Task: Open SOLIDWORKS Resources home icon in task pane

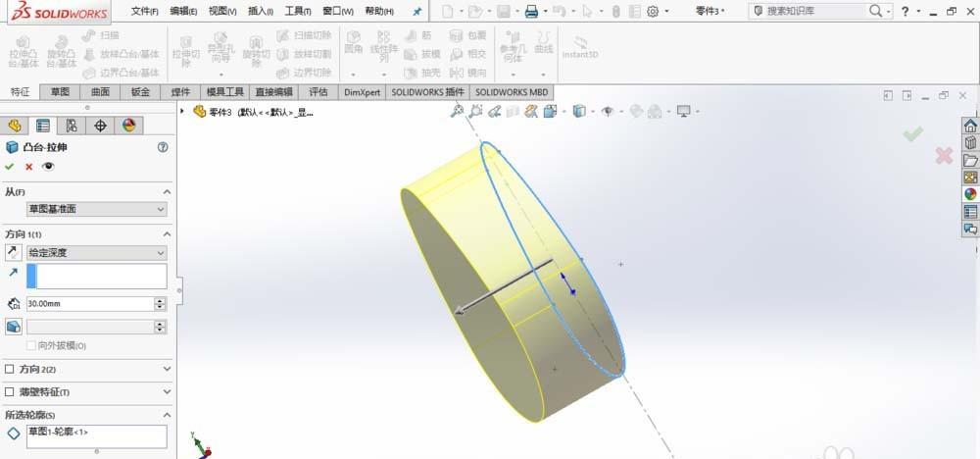Action: click(970, 126)
